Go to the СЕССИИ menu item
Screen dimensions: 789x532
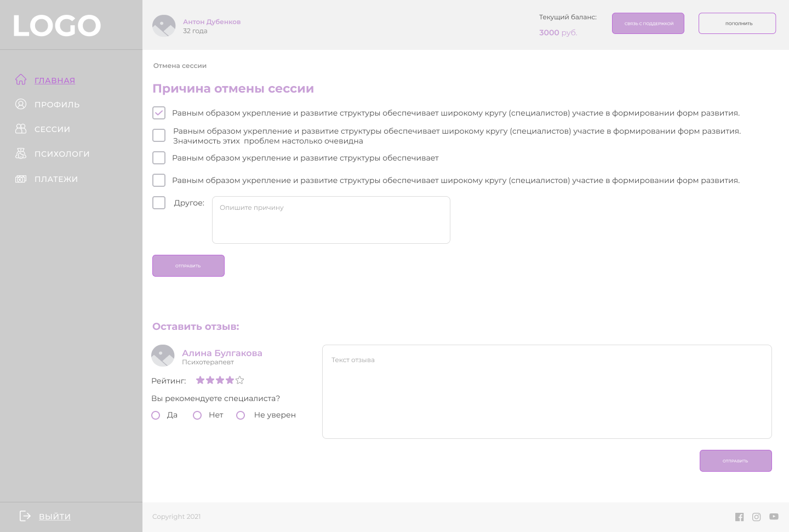(52, 129)
